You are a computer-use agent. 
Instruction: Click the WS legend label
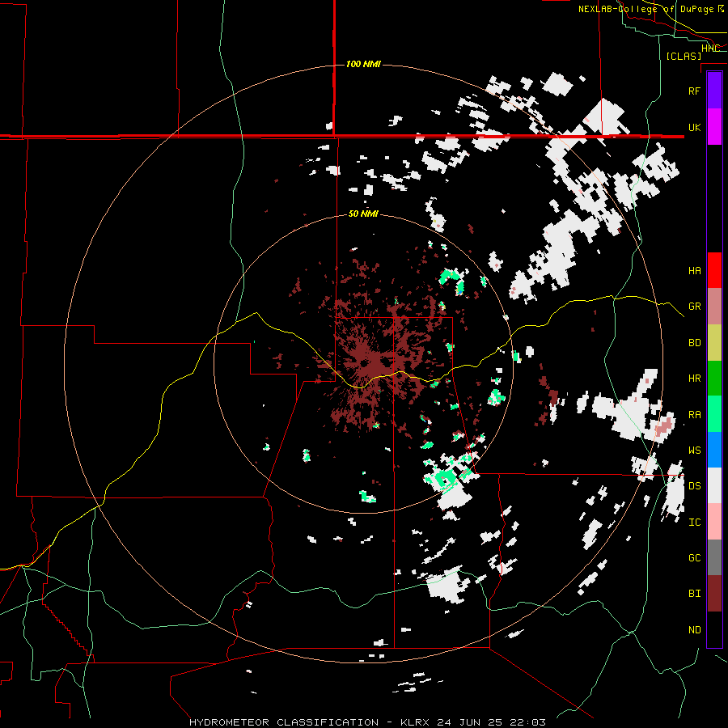[694, 450]
